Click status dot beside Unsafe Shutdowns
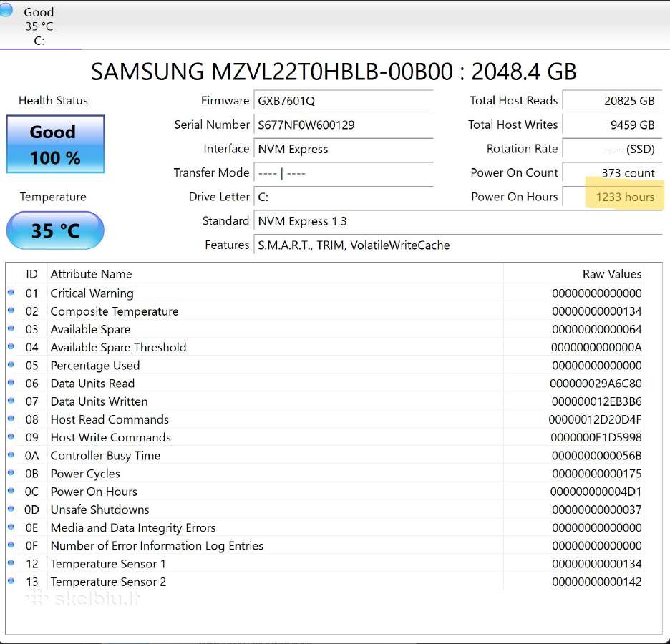The height and width of the screenshot is (644, 670). [x=11, y=509]
